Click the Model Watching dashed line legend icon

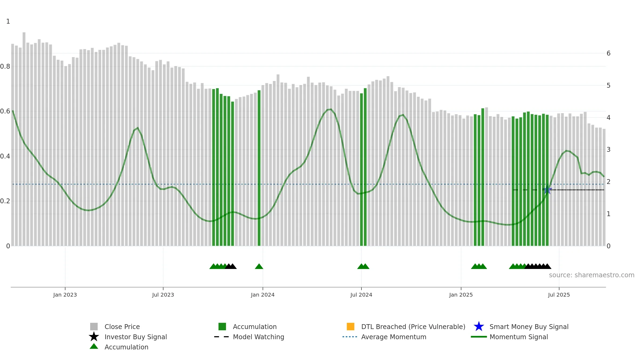tap(222, 337)
